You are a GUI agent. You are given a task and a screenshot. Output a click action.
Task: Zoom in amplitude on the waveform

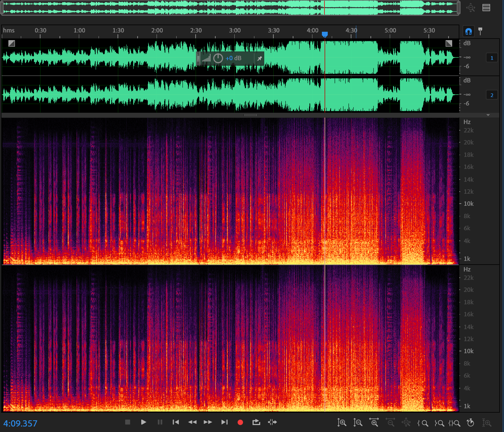point(342,423)
